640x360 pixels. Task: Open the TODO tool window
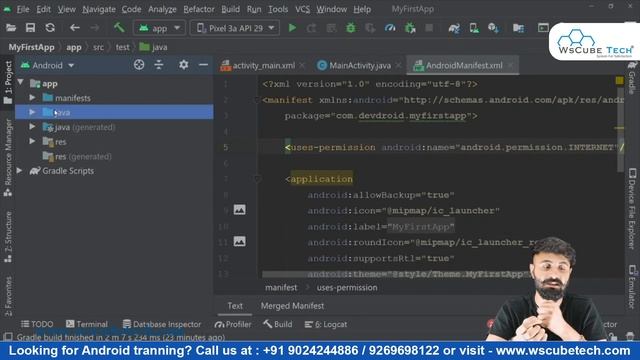[x=37, y=324]
